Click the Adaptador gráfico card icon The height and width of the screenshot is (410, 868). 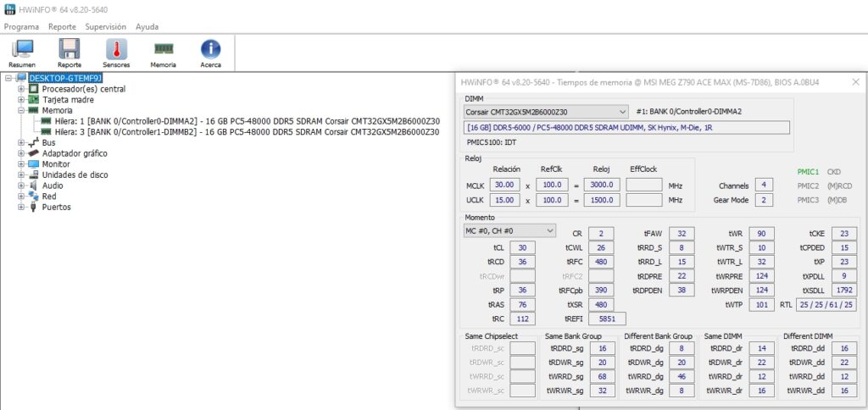tap(34, 153)
